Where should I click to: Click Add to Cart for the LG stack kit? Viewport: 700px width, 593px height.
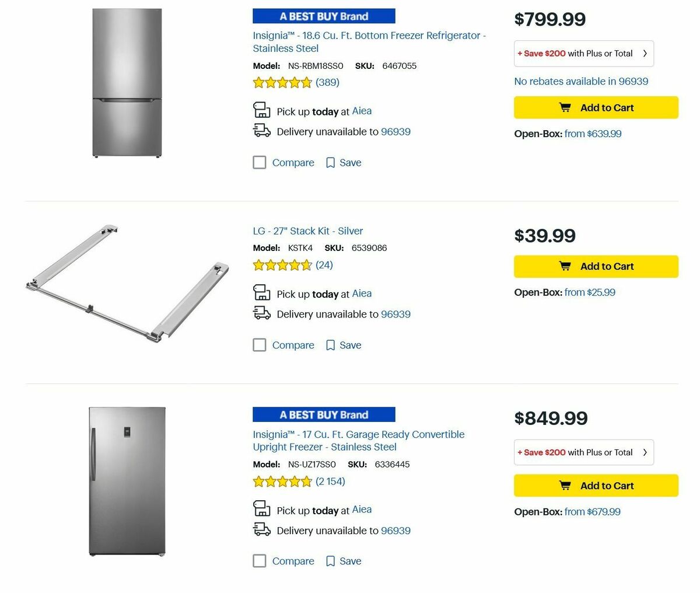click(x=596, y=266)
